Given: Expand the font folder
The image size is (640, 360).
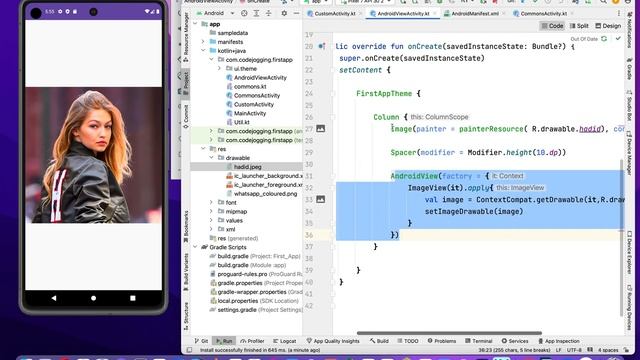Looking at the screenshot, I should (211, 202).
